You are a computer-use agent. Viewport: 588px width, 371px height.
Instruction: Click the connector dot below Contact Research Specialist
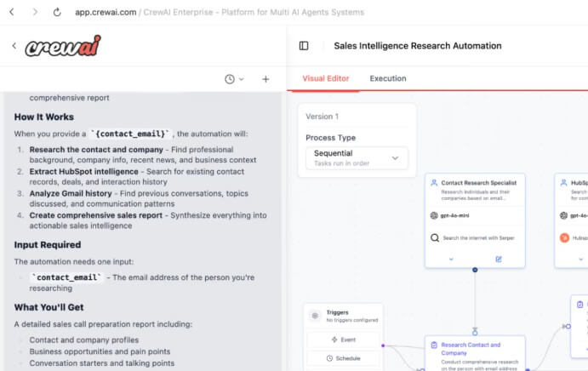475,270
